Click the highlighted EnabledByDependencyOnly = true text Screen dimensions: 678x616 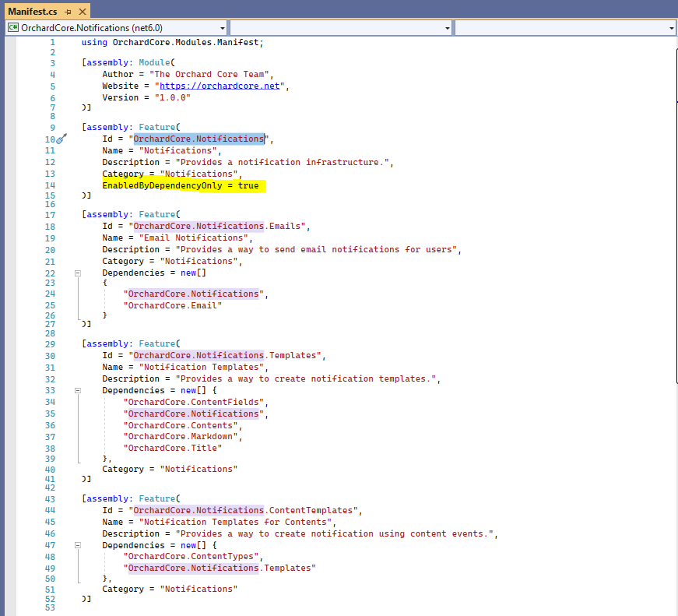pos(181,185)
